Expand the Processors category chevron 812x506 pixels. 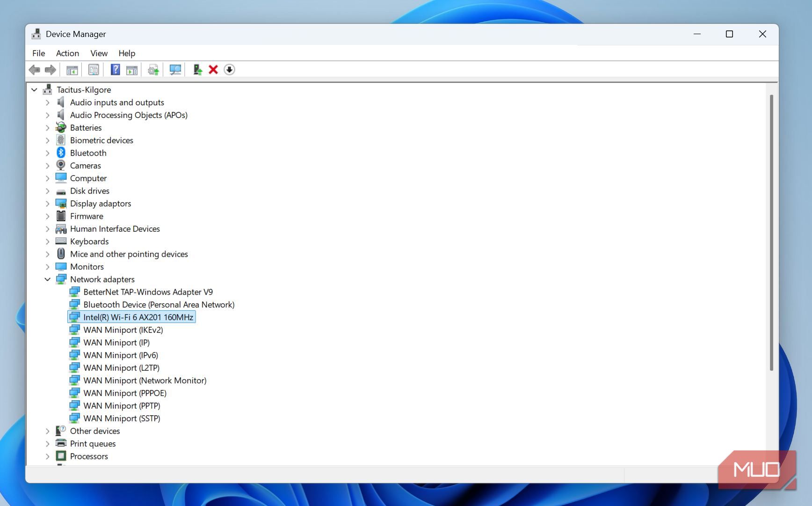tap(47, 456)
